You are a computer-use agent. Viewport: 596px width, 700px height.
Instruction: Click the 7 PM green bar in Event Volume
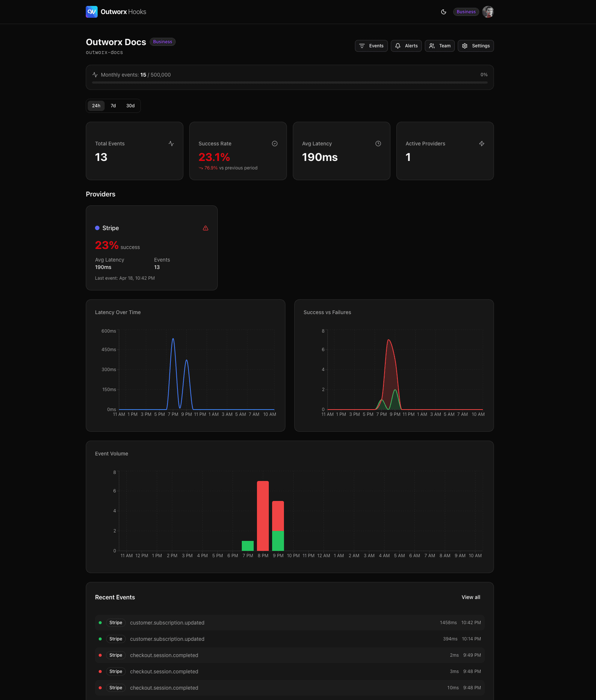pos(248,546)
